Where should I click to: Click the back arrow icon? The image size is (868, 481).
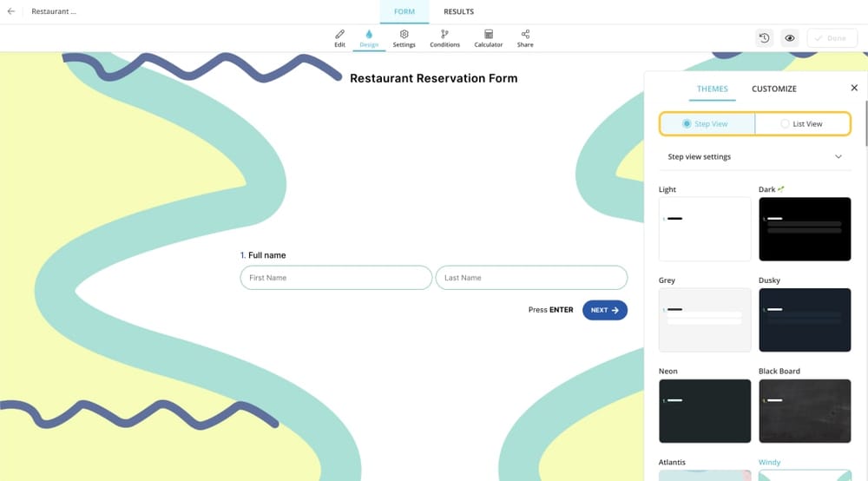10,12
